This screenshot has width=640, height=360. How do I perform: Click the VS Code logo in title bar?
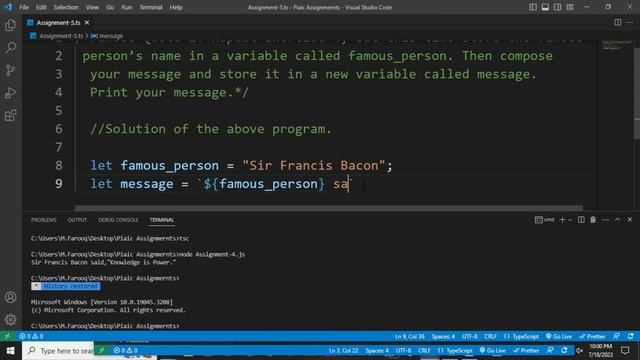pos(8,7)
